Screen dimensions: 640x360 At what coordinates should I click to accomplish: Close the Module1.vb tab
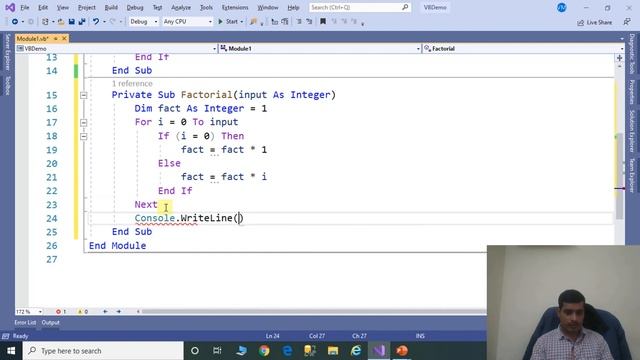click(x=64, y=38)
